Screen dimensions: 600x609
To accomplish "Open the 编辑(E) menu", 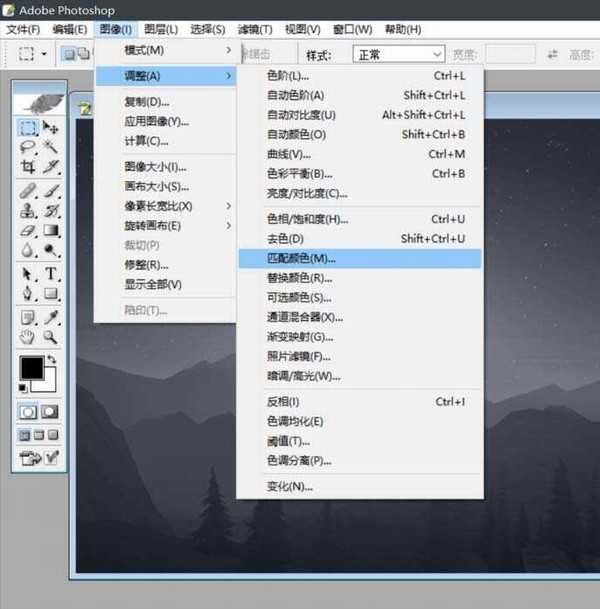I will [x=70, y=30].
